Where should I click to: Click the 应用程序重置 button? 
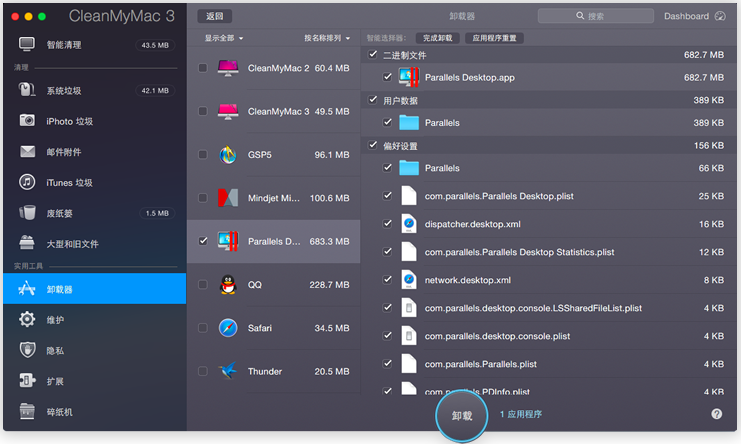tap(494, 38)
